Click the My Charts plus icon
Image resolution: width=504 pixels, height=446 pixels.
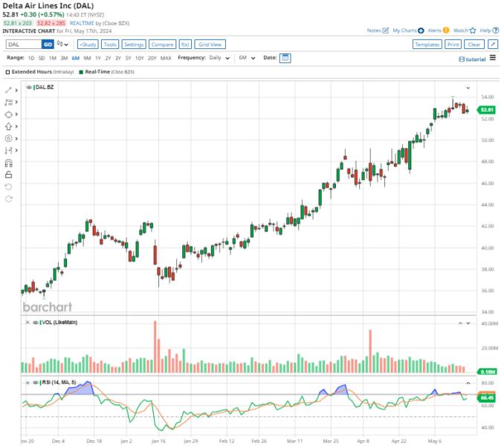(x=421, y=30)
